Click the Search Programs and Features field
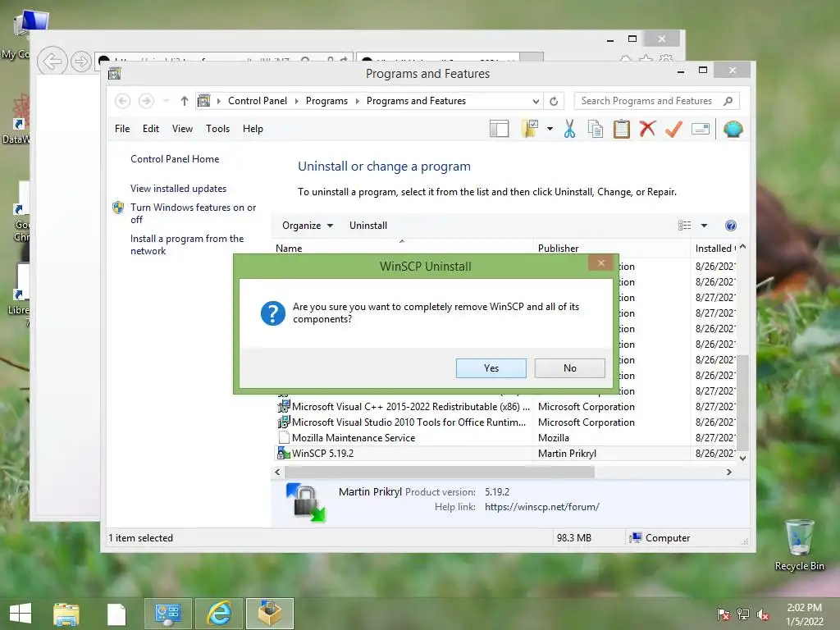This screenshot has height=630, width=840. coord(656,101)
